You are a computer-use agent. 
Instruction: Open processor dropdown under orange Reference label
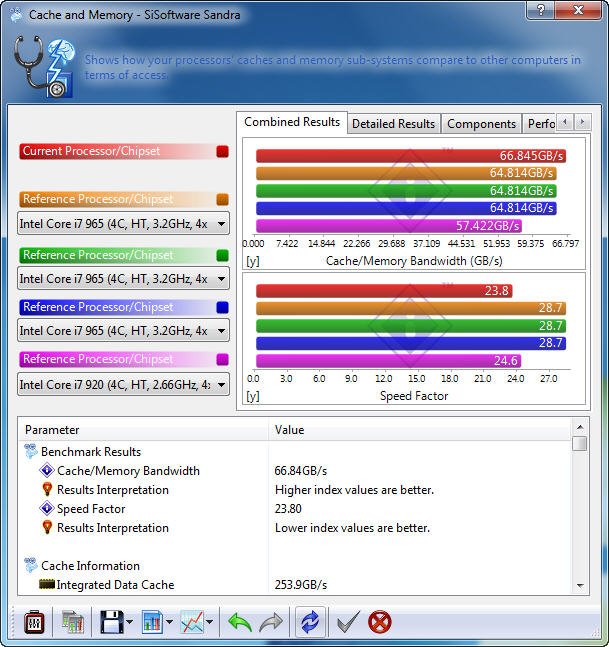pos(123,224)
